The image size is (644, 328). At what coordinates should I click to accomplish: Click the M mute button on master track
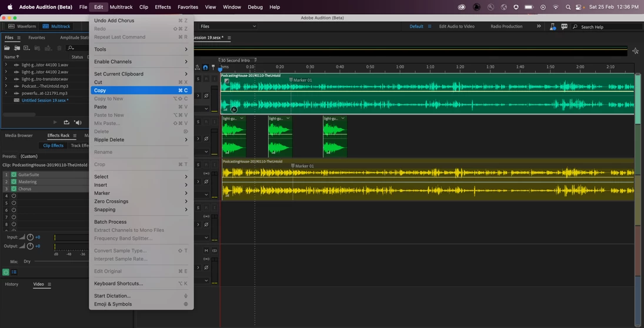click(x=206, y=251)
